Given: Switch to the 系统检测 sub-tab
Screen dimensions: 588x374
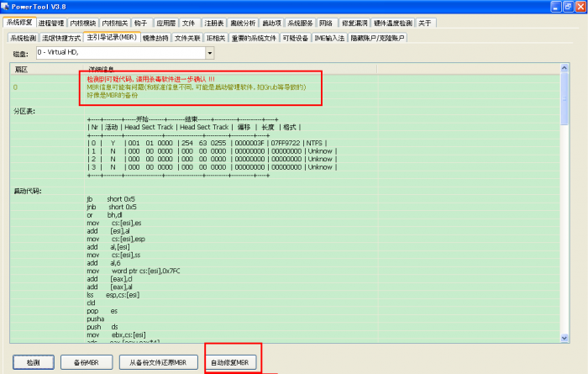Looking at the screenshot, I should point(23,38).
